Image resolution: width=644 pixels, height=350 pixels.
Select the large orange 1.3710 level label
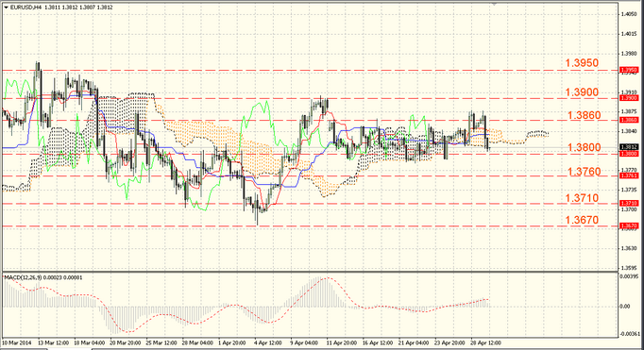pos(582,198)
